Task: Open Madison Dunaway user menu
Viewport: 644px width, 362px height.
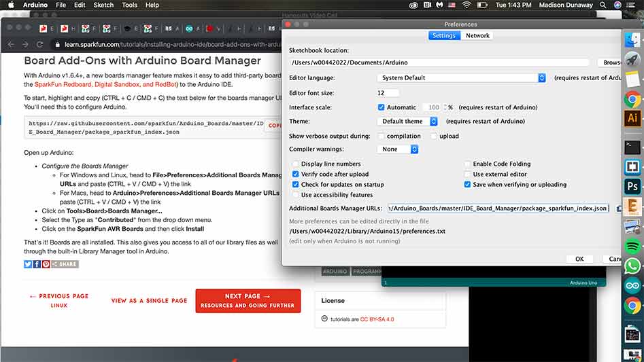Action: pos(566,5)
